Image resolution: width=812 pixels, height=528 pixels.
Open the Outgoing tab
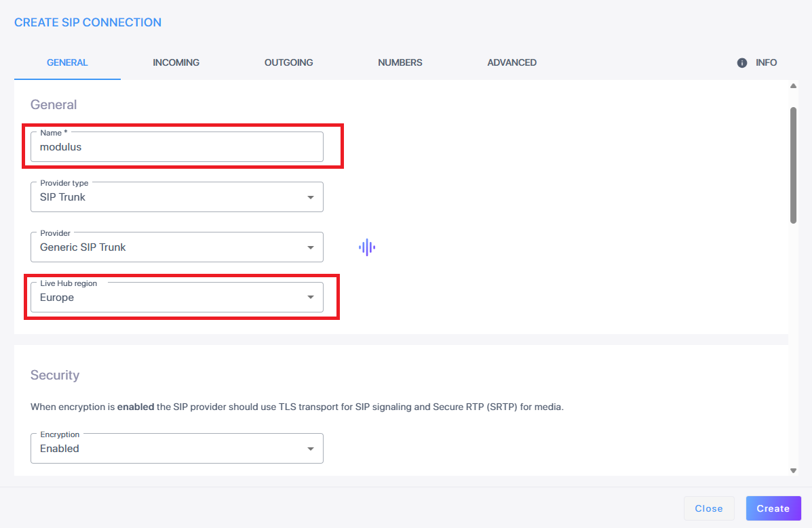pos(288,63)
